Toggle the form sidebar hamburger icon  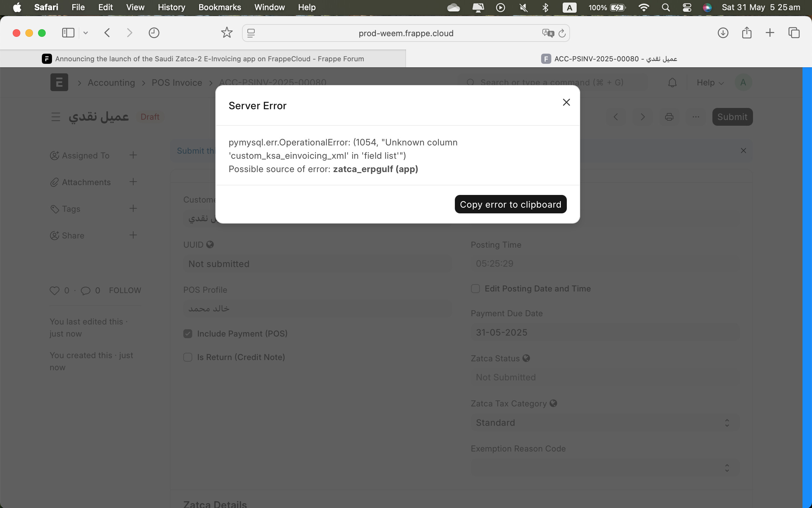pyautogui.click(x=56, y=117)
